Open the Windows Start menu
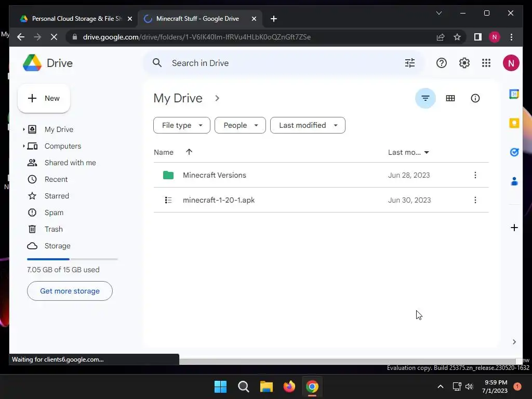Screen dimensions: 532x399 pos(220,387)
